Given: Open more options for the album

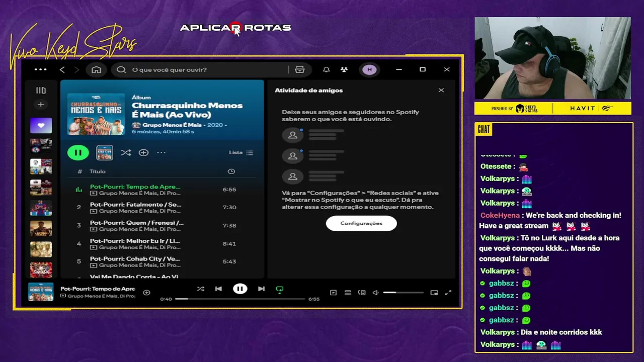Looking at the screenshot, I should coord(161,152).
